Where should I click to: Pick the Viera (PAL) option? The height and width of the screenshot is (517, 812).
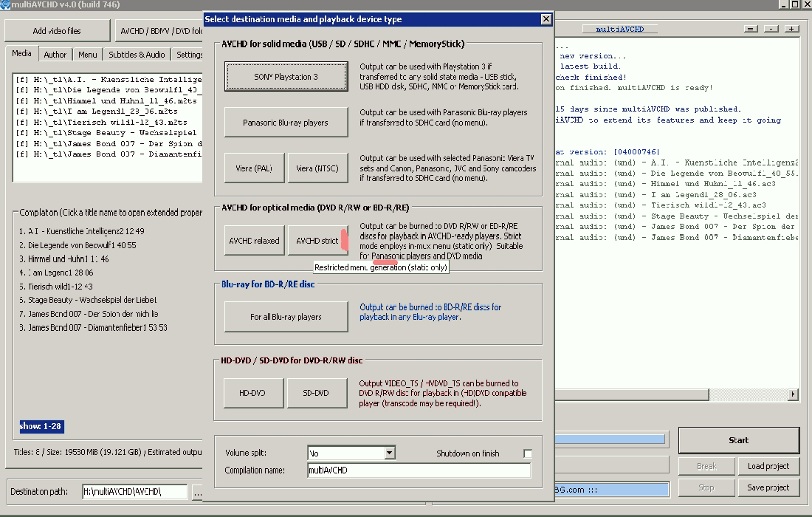[x=255, y=168]
